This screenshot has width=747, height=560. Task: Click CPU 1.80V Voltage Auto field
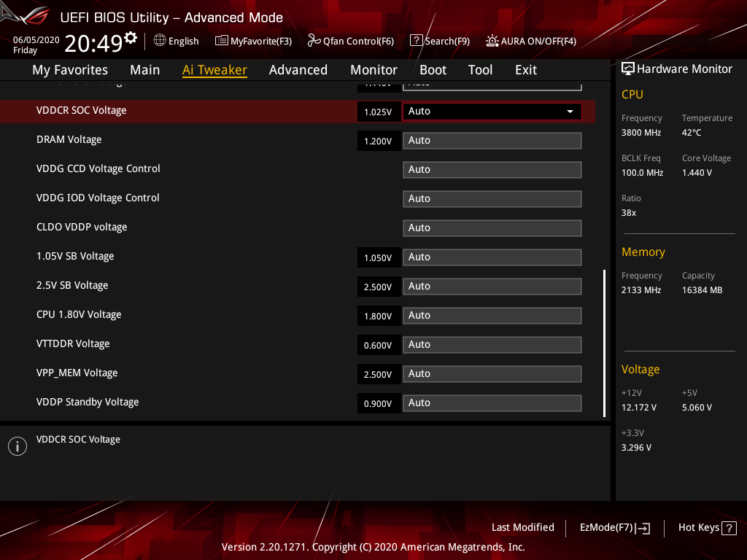tap(492, 315)
